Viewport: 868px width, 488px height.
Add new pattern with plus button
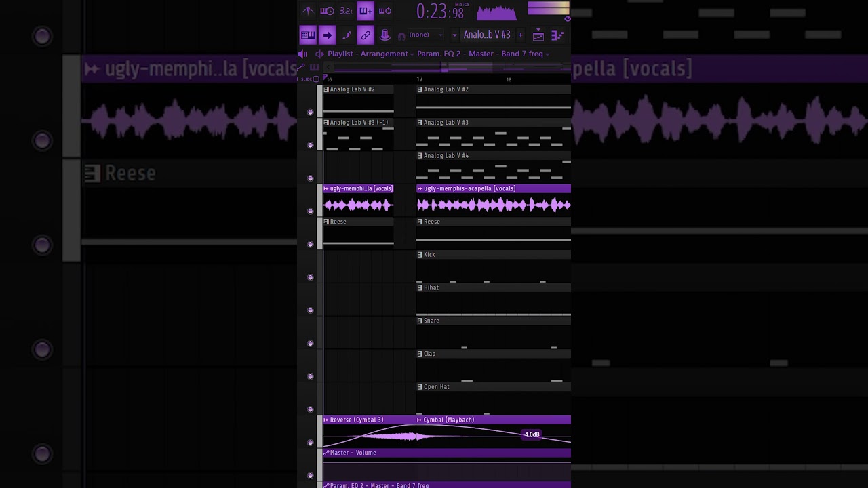coord(521,35)
